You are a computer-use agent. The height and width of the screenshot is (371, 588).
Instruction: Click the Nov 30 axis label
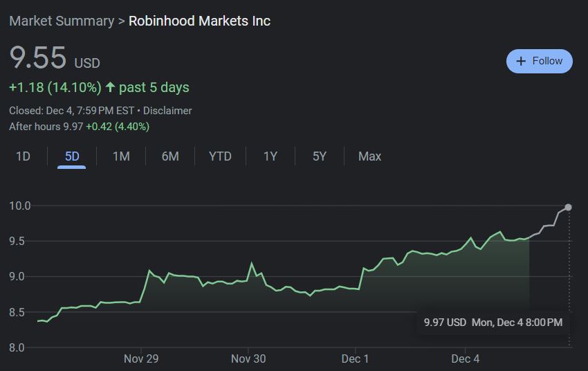248,359
